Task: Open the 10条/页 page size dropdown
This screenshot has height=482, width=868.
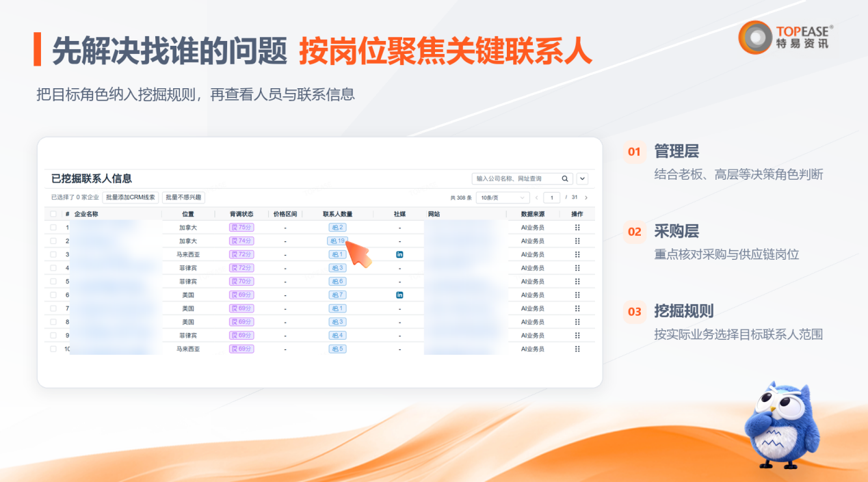Action: [503, 198]
